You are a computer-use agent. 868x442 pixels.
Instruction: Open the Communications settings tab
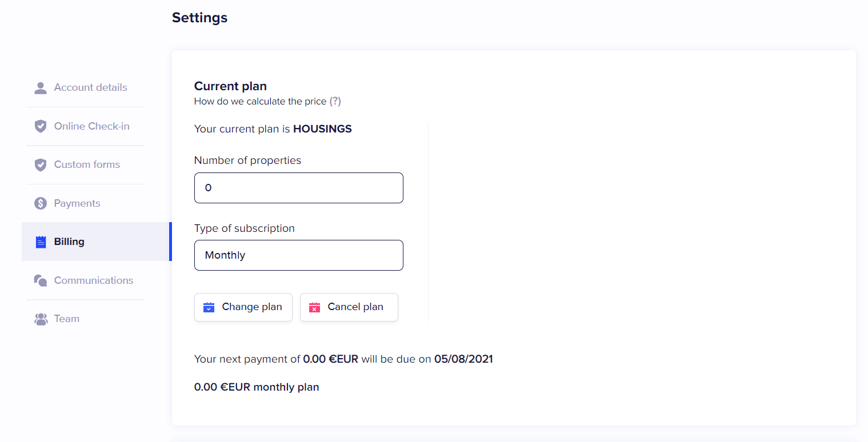93,280
